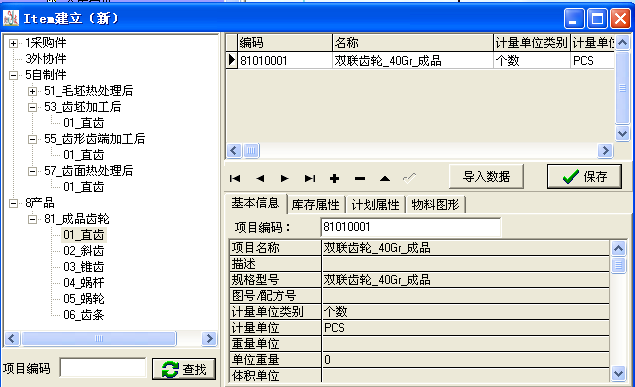This screenshot has height=387, width=635.
Task: Select the 05_蜗轮 tree item
Action: point(83,299)
